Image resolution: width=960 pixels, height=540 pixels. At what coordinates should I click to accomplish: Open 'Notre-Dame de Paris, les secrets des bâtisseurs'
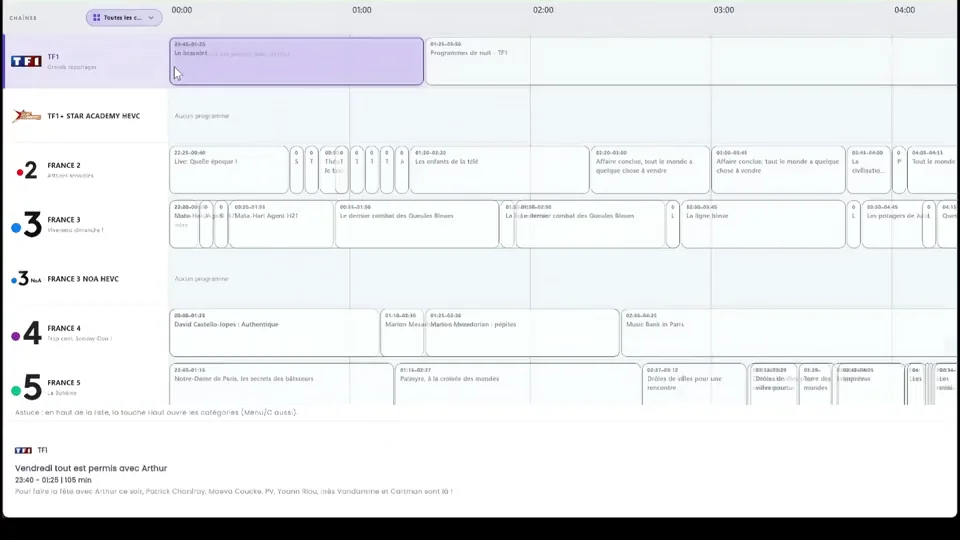coord(282,384)
